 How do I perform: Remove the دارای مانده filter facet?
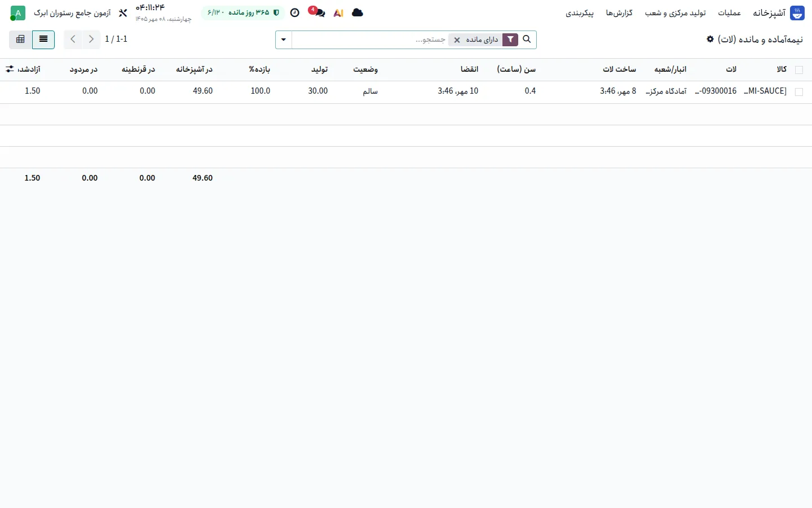(457, 40)
